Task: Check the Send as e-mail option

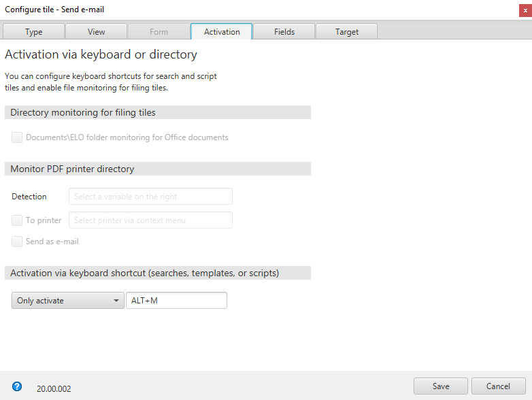Action: [x=17, y=241]
